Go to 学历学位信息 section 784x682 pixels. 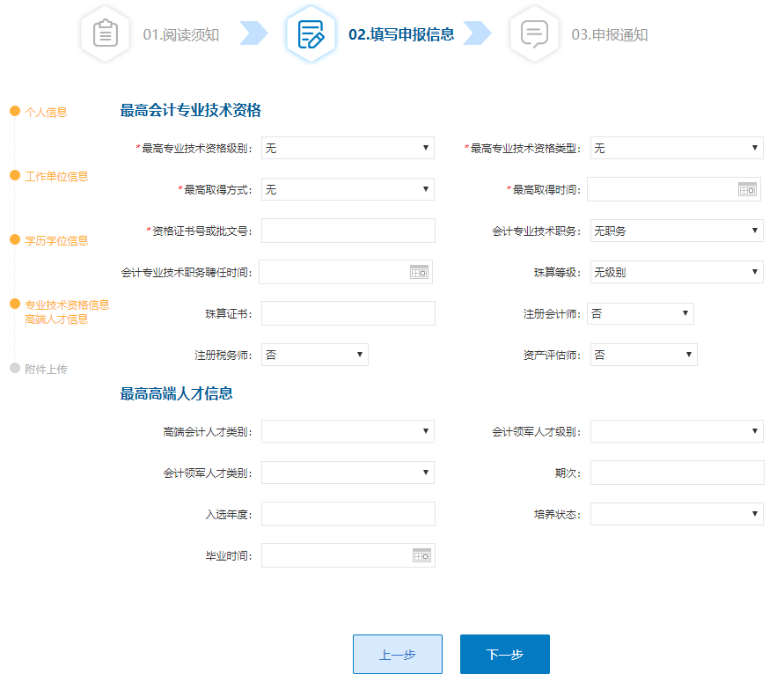point(56,240)
